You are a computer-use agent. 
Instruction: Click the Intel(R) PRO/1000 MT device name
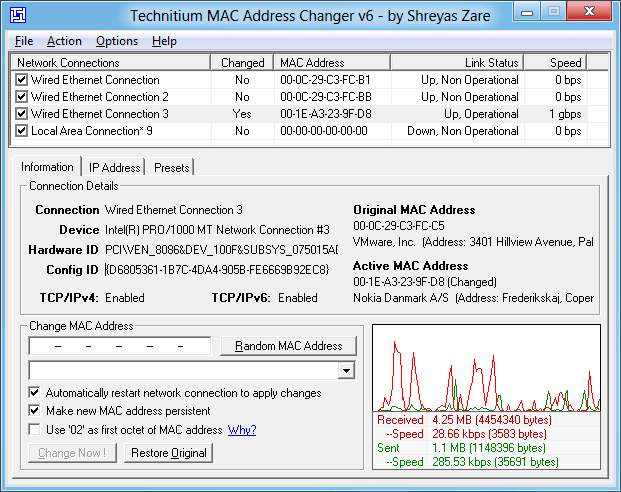point(217,230)
